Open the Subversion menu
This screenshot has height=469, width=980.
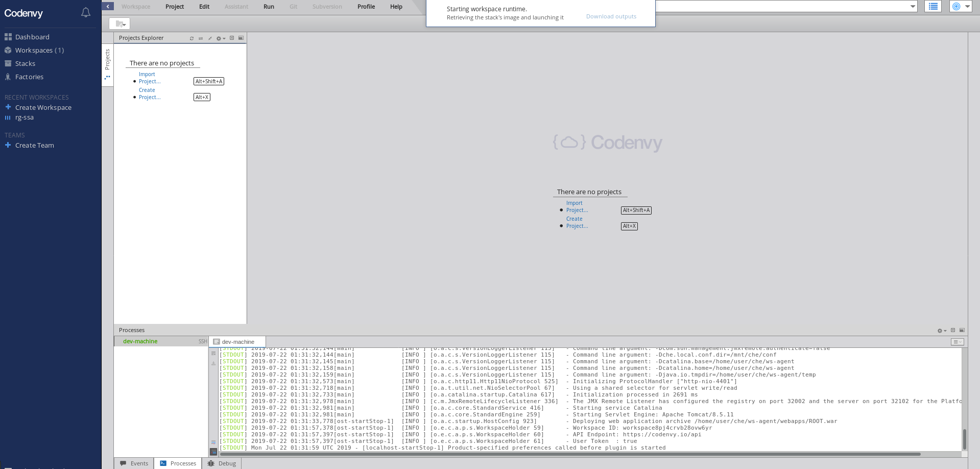pos(327,7)
